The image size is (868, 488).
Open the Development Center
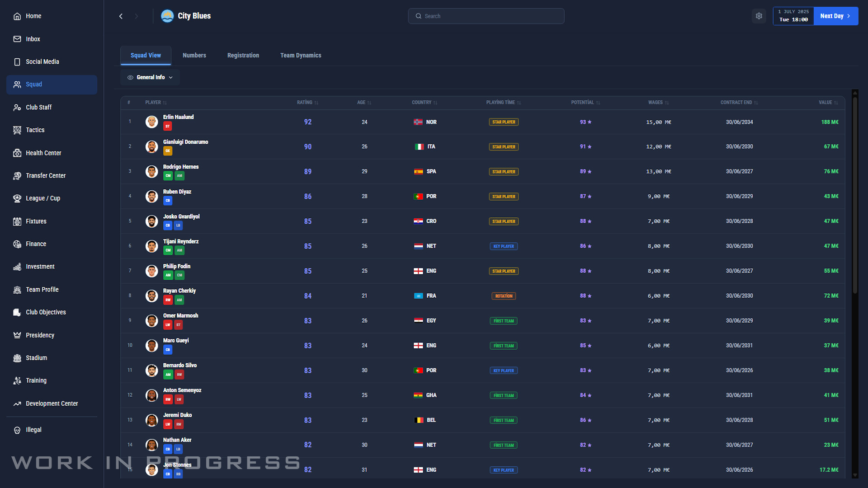(x=52, y=403)
